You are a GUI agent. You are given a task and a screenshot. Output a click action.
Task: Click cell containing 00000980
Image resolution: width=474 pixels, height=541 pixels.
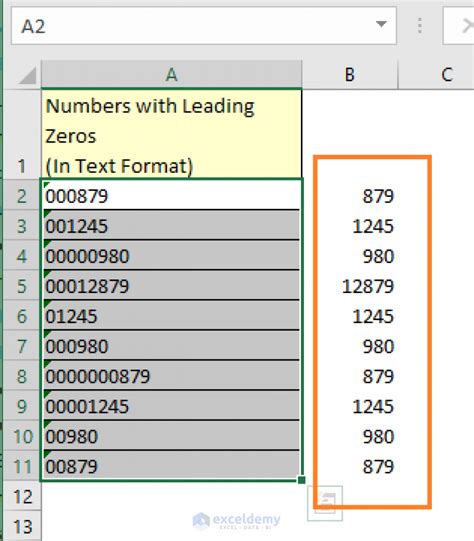(x=171, y=255)
